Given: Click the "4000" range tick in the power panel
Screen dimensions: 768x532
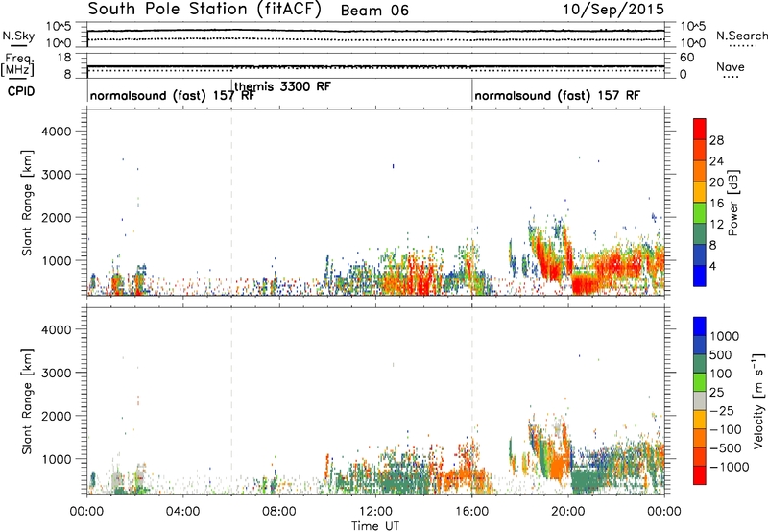Looking at the screenshot, I should [x=57, y=132].
